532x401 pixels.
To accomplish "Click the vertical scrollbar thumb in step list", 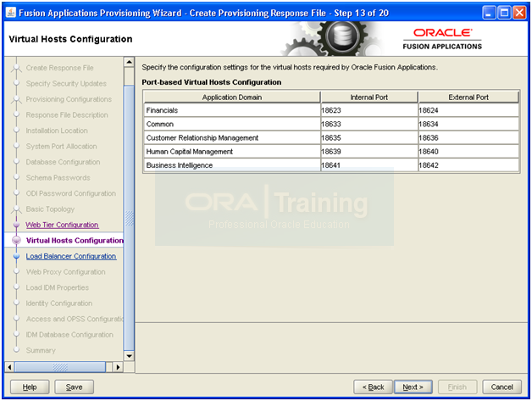I will (x=130, y=218).
